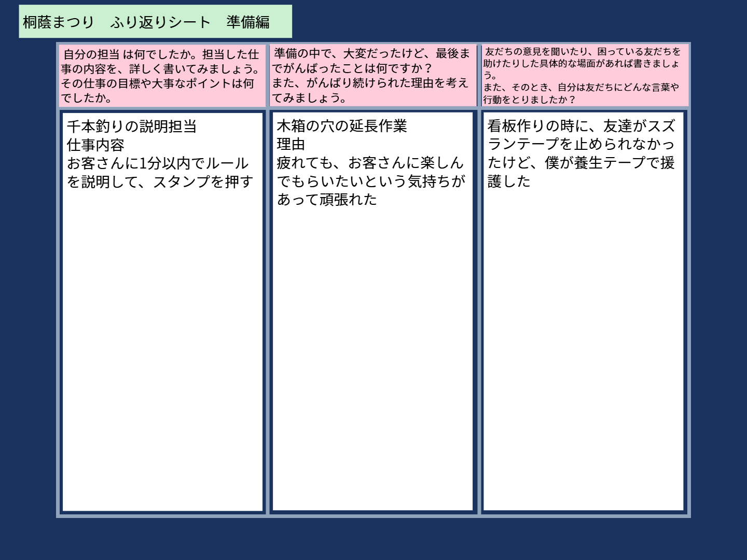
Task: Click the line 木箱の穴の延長作業
Action: [x=342, y=126]
